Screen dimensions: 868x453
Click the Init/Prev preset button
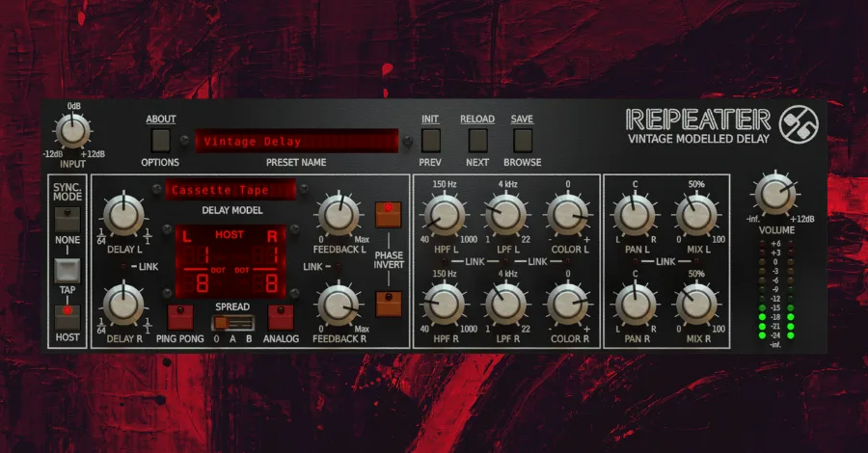431,141
